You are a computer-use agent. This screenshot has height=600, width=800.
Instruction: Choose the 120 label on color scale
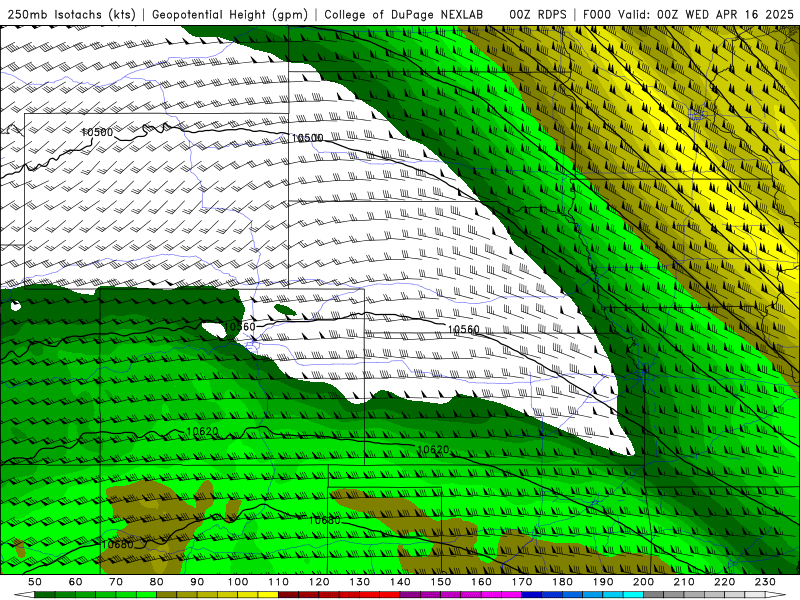(x=319, y=582)
